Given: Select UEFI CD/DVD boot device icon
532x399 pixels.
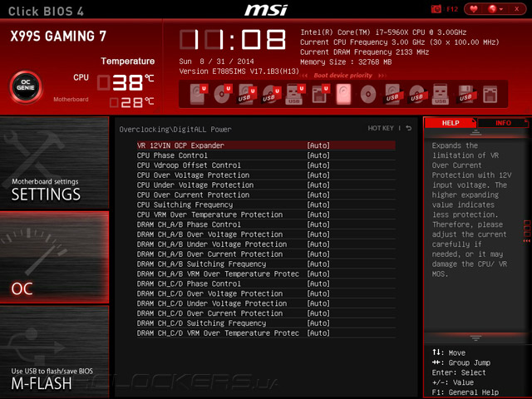Looking at the screenshot, I should [223, 94].
